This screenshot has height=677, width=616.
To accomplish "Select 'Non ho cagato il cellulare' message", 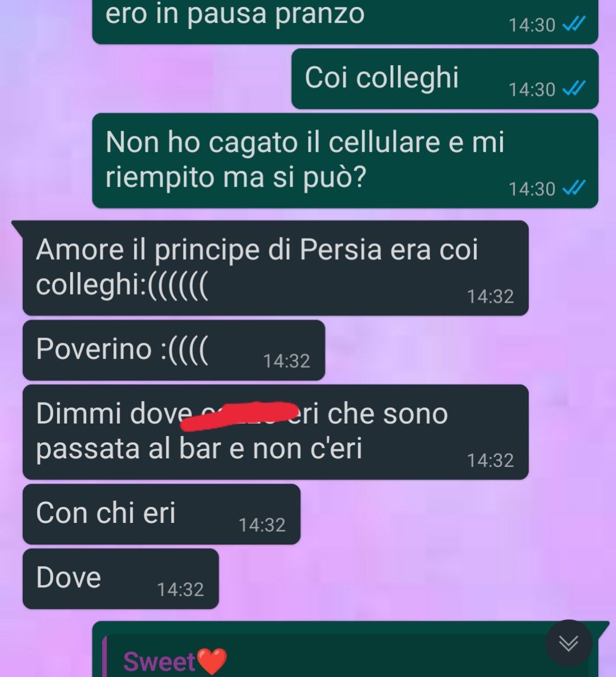I will pyautogui.click(x=345, y=160).
